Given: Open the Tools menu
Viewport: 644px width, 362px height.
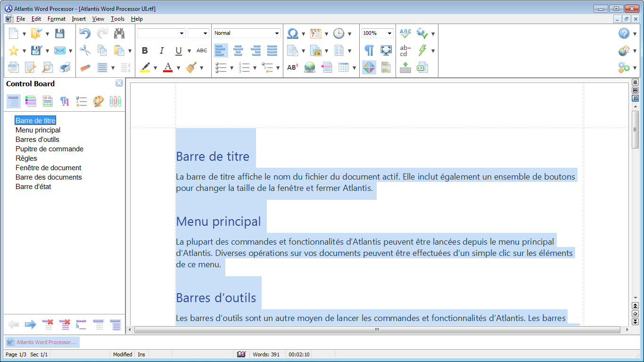Looking at the screenshot, I should [117, 19].
